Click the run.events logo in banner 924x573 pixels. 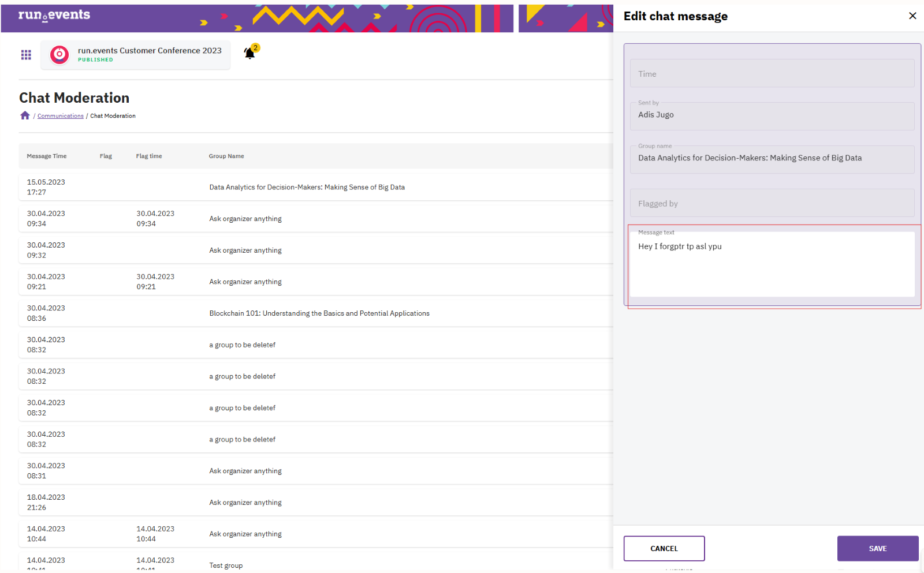tap(54, 15)
